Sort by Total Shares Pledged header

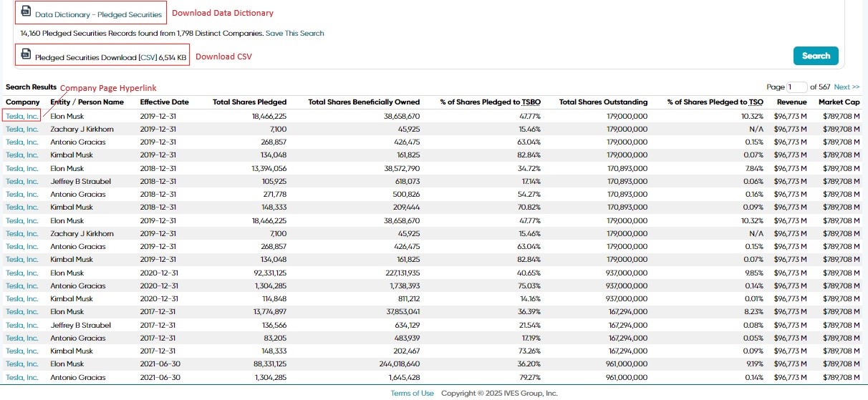249,102
